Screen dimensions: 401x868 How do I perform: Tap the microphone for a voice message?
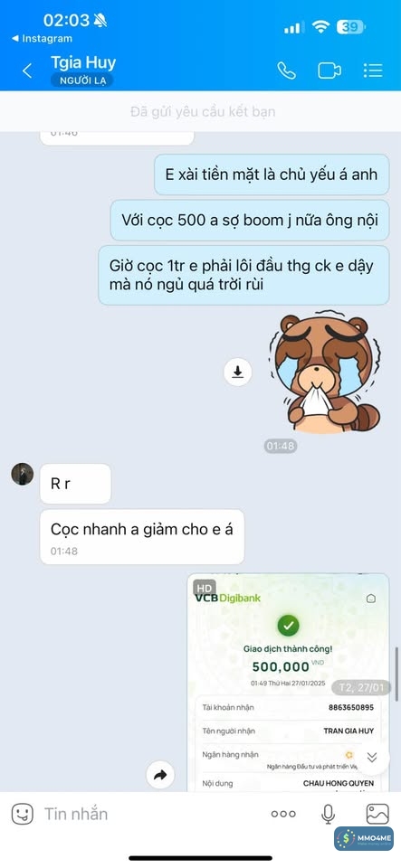[328, 814]
